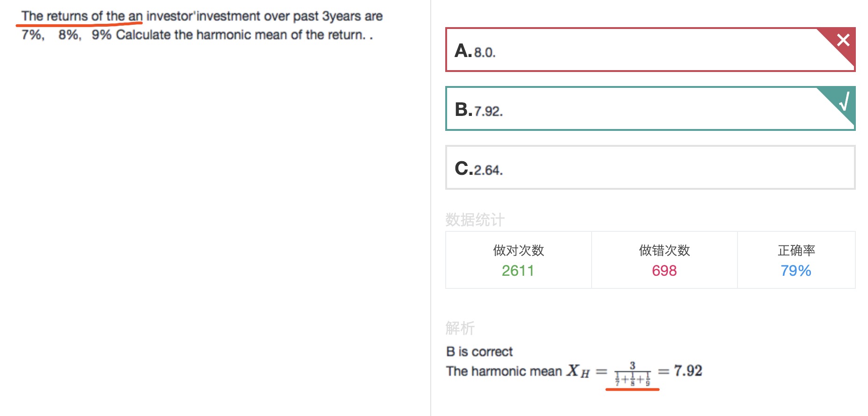Click the X_H symbol in the explanation
Screen dimensions: 868x416
pyautogui.click(x=578, y=371)
